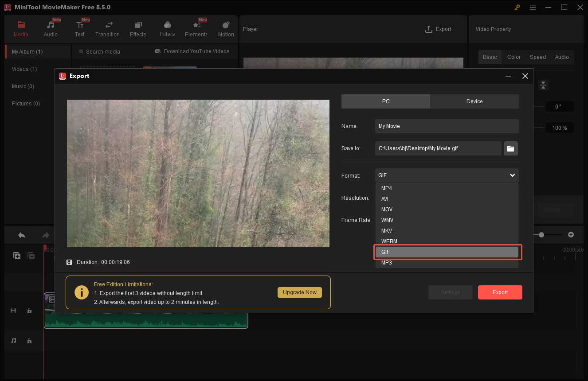Select the Text tool
588x381 pixels.
tap(80, 28)
